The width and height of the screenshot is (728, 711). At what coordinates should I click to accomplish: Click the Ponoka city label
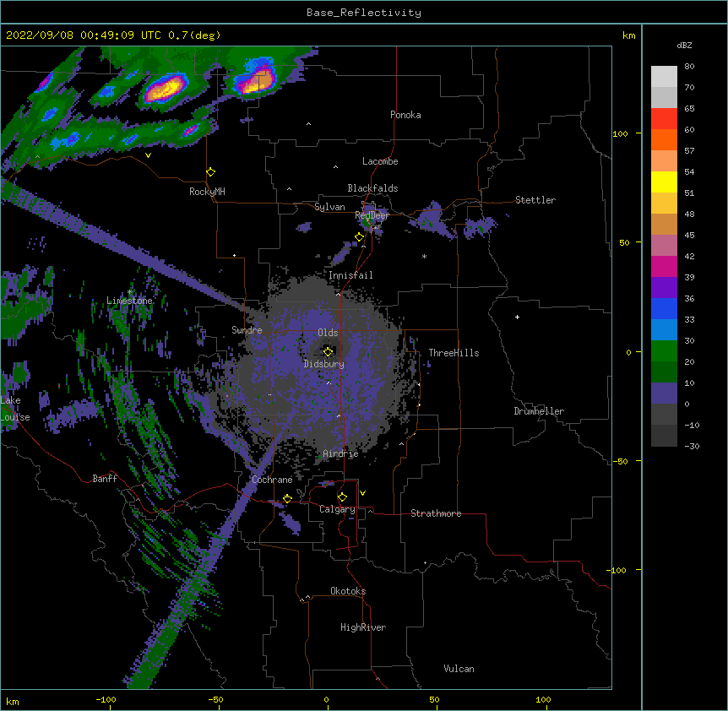point(405,115)
